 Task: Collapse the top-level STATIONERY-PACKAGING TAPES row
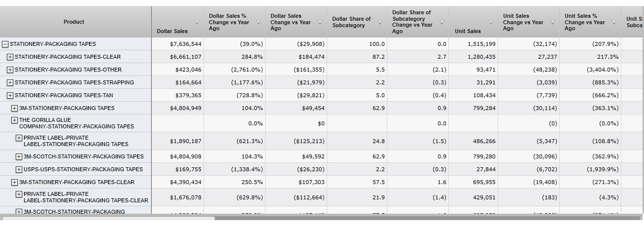pyautogui.click(x=5, y=44)
